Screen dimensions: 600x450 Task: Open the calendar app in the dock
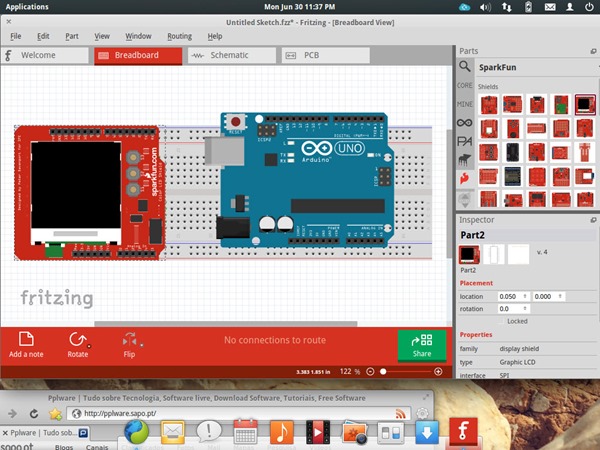tap(245, 432)
